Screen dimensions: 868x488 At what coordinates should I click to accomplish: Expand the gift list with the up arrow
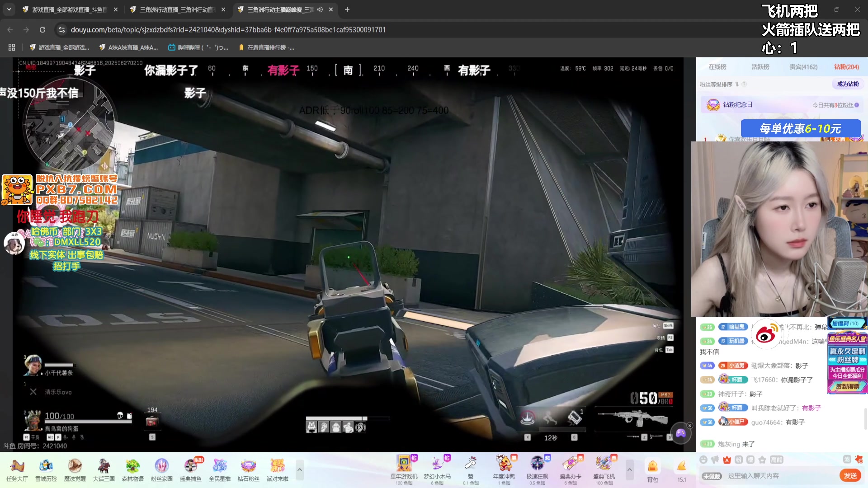[x=629, y=470]
